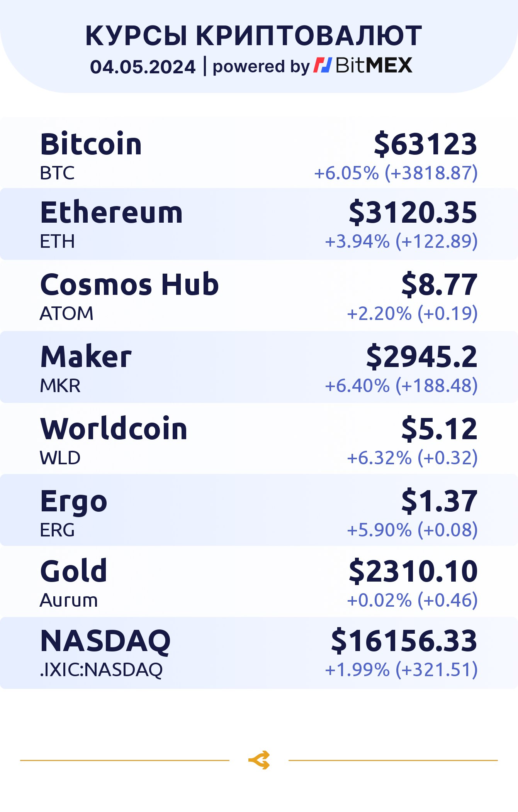Image resolution: width=518 pixels, height=812 pixels.
Task: Click Bitcoin change +6.05% (+3818.87)
Action: coord(396,173)
